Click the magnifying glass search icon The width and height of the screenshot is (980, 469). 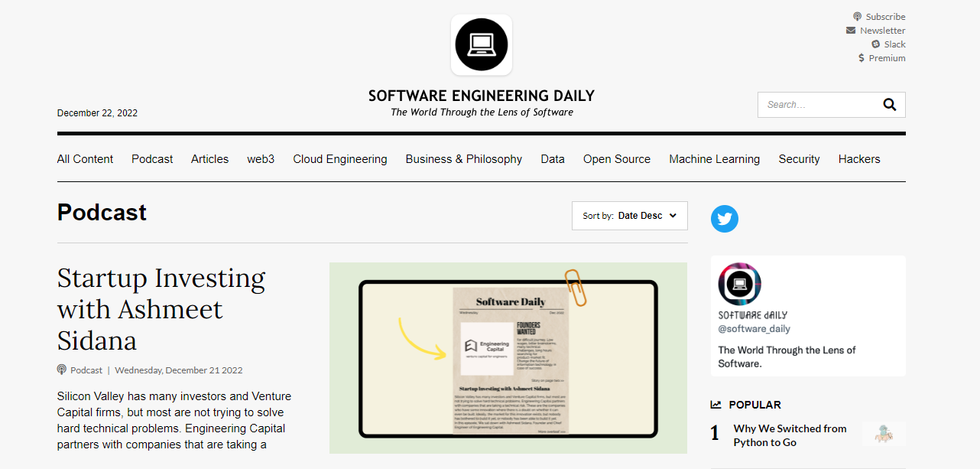pyautogui.click(x=889, y=105)
